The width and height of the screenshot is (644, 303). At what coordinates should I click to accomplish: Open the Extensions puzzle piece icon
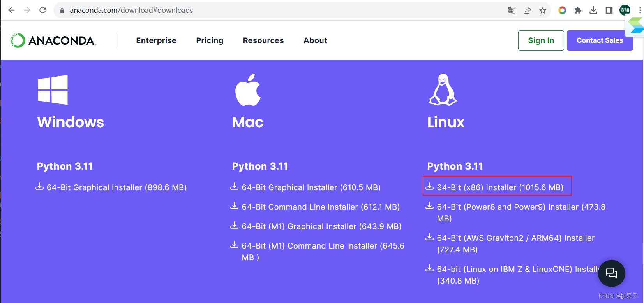(578, 11)
